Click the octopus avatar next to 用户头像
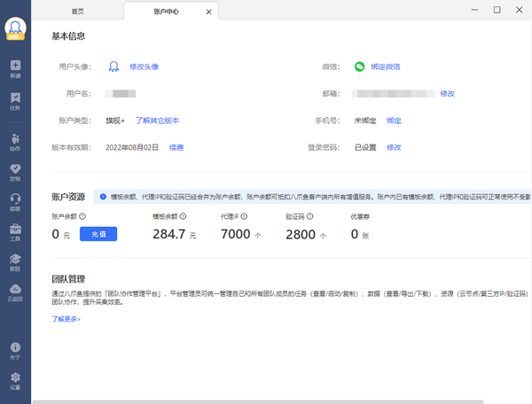Screen dimensions: 532x404 click(x=113, y=66)
